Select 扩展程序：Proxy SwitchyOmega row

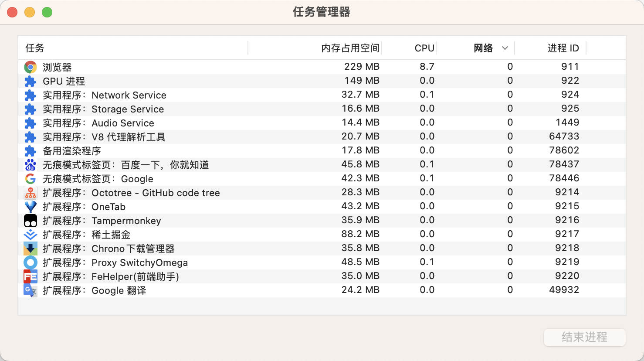(322, 262)
